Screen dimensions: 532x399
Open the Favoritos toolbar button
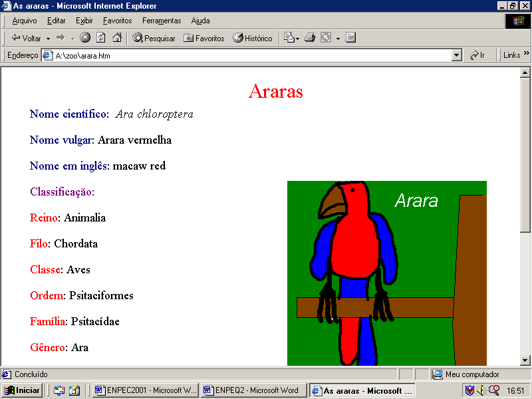[204, 38]
